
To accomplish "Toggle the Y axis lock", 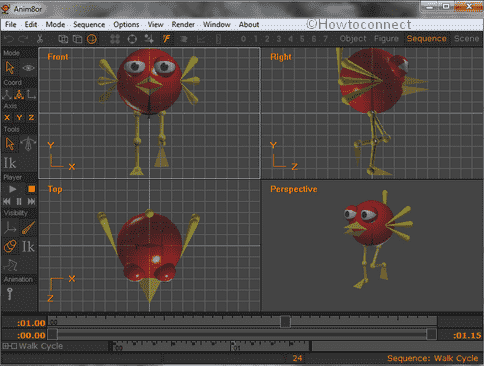I will 19,117.
